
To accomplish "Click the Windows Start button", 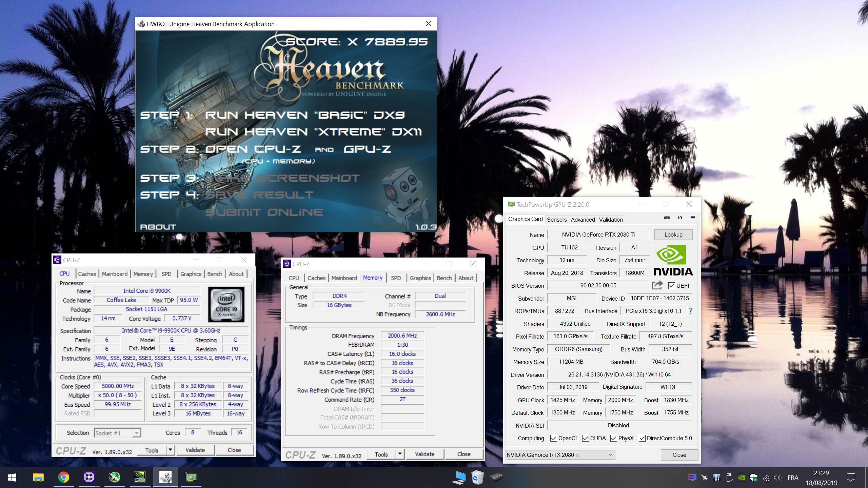I will [12, 477].
